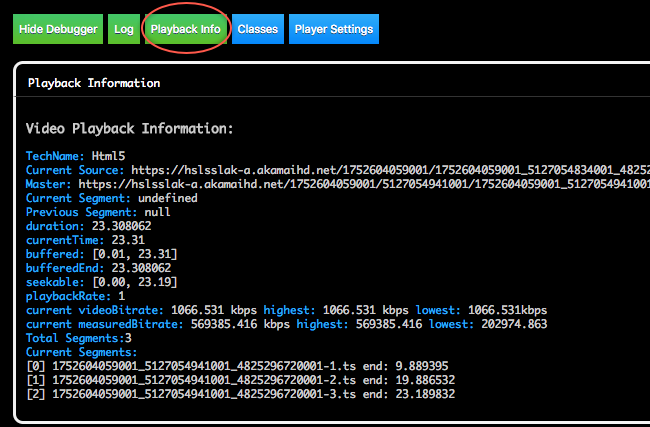Click the bufferedEnd value line
650x427 pixels.
pos(98,268)
